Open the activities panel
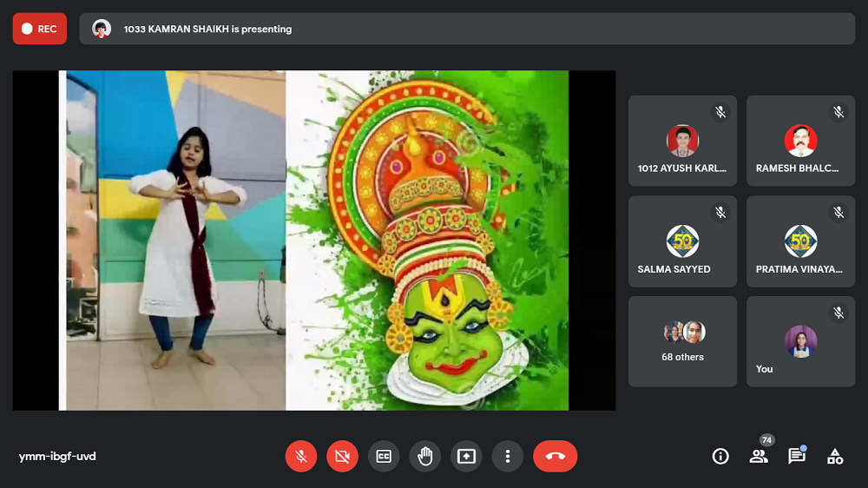The width and height of the screenshot is (868, 488). (835, 456)
